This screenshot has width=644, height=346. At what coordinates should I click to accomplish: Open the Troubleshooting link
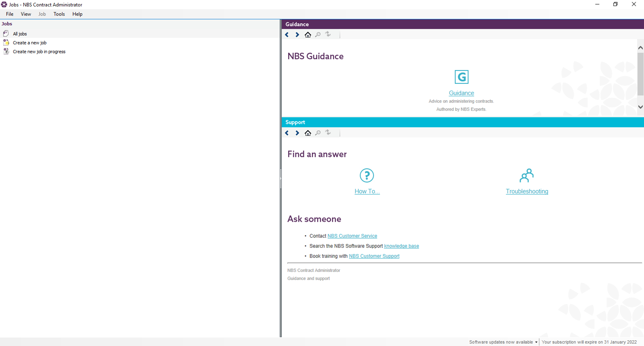pos(527,191)
